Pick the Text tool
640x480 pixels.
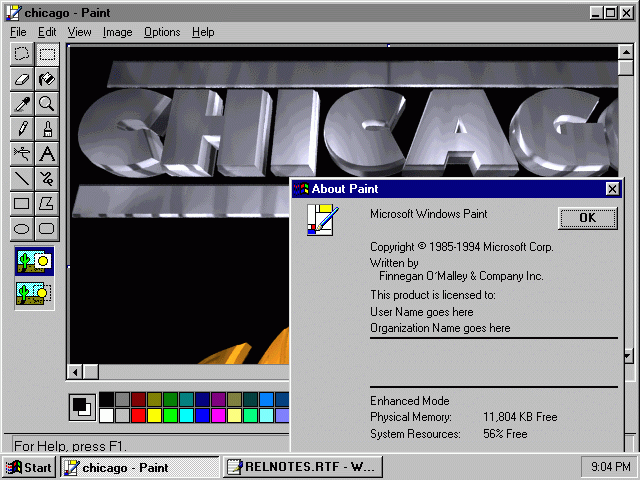click(x=47, y=154)
